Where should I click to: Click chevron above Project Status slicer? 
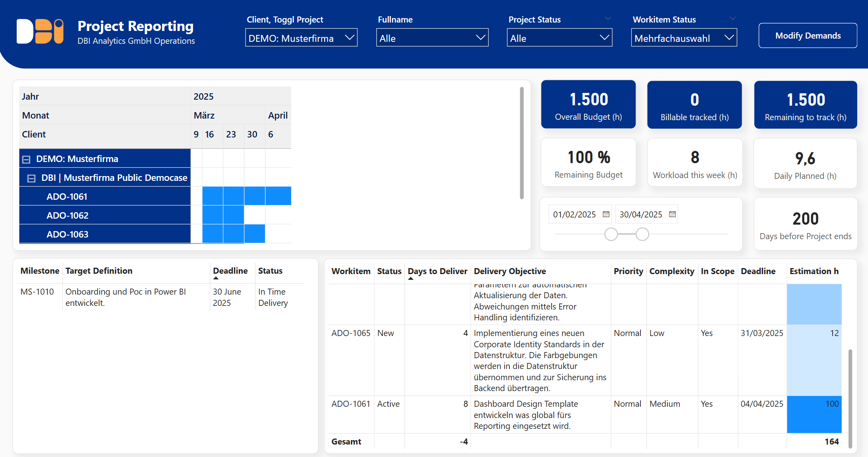click(x=608, y=18)
